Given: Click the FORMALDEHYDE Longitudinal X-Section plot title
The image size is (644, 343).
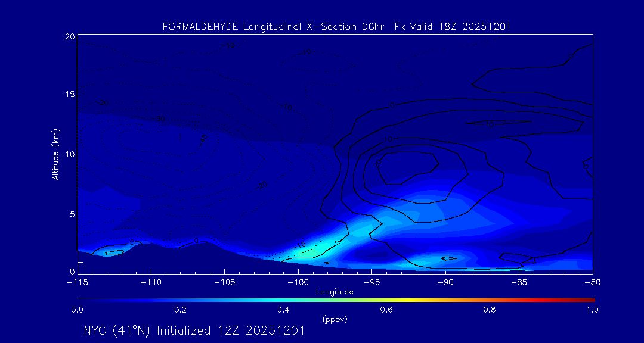Looking at the screenshot, I should tap(336, 27).
